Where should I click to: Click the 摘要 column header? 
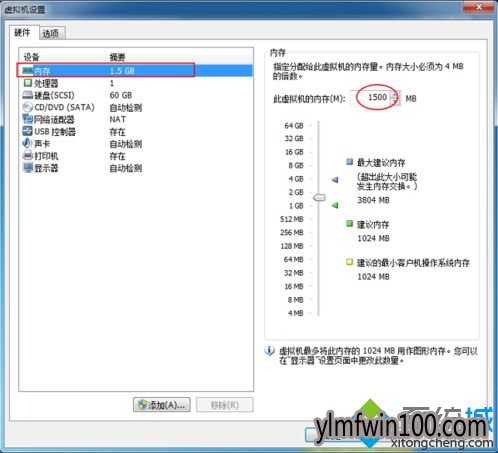pos(117,57)
